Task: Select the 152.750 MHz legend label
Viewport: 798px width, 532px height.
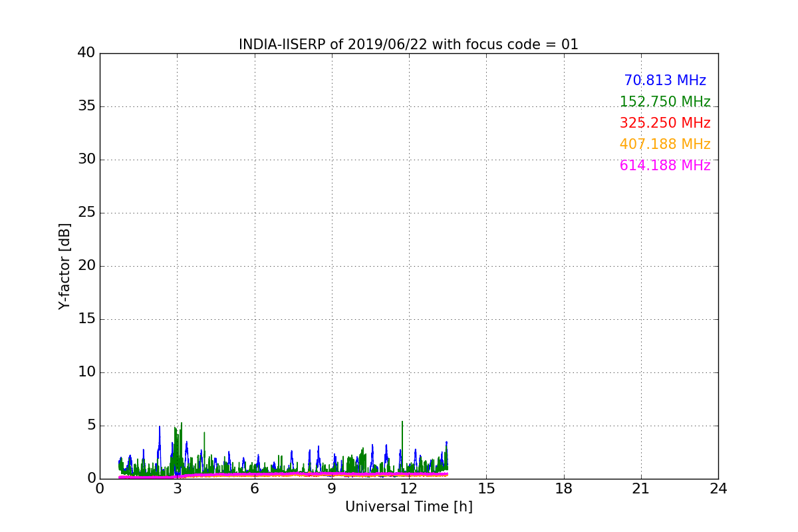Action: (665, 102)
